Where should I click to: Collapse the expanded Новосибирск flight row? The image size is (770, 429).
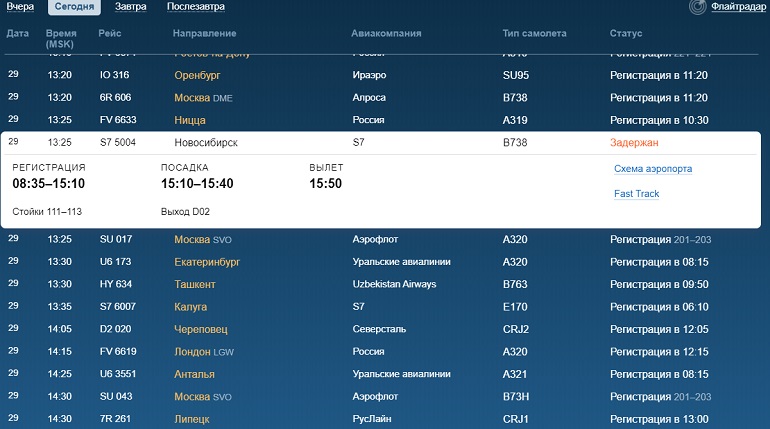381,143
